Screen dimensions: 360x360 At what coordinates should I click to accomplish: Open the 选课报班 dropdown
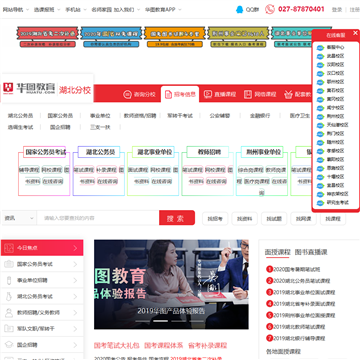[47, 9]
